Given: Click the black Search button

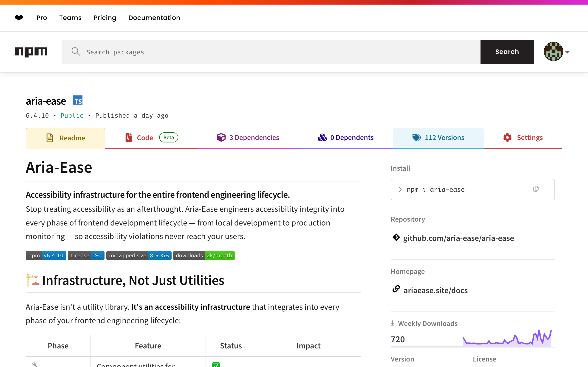Looking at the screenshot, I should coord(507,52).
